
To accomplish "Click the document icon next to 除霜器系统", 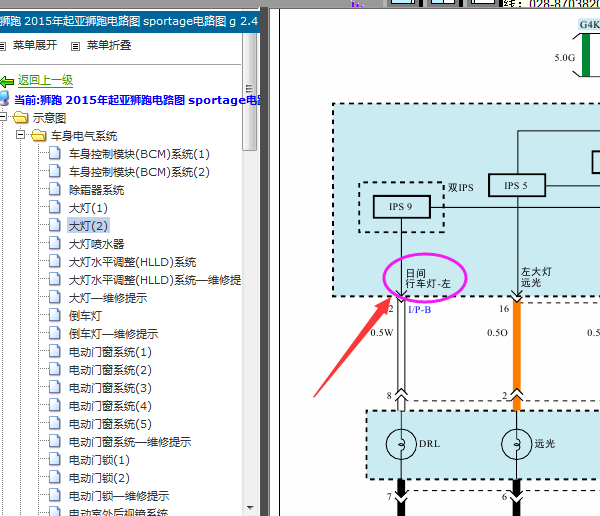I will click(x=55, y=189).
